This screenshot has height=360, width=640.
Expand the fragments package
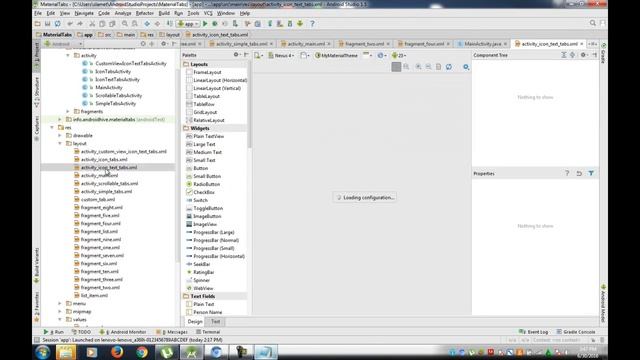click(68, 111)
